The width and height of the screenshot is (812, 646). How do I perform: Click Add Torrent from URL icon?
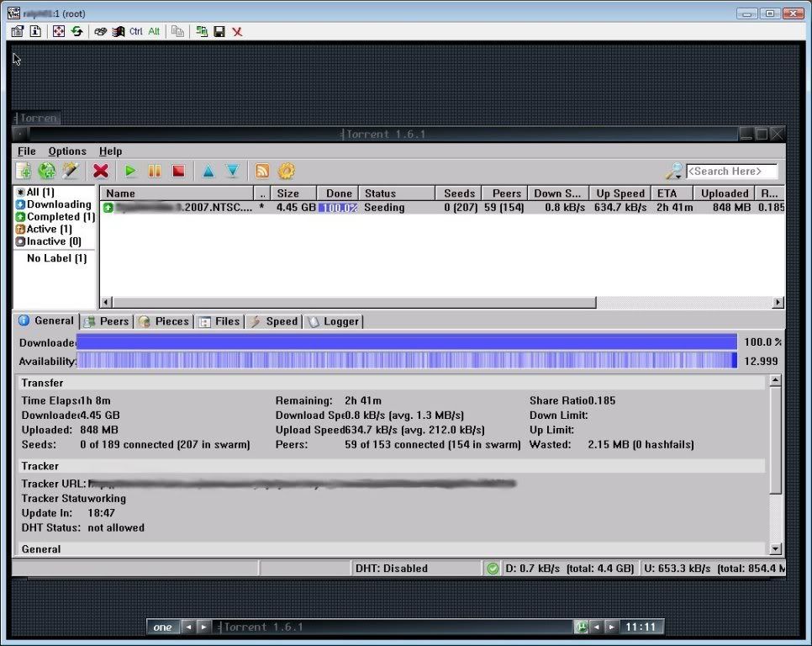pyautogui.click(x=47, y=171)
